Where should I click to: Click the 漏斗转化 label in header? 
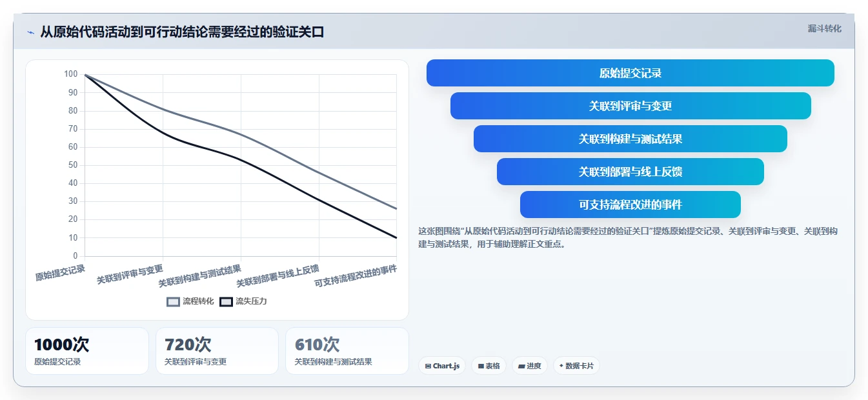[x=824, y=28]
